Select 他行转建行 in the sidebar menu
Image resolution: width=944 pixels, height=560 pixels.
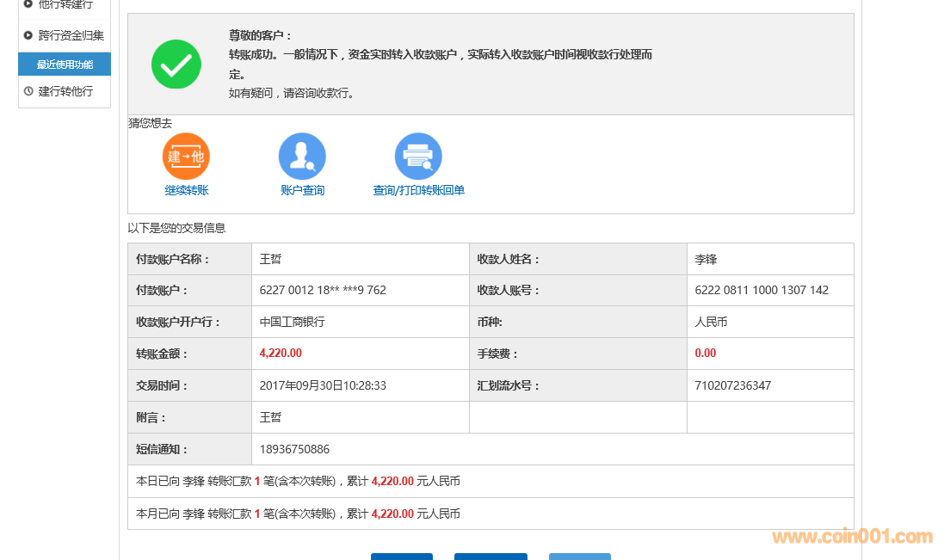(65, 5)
